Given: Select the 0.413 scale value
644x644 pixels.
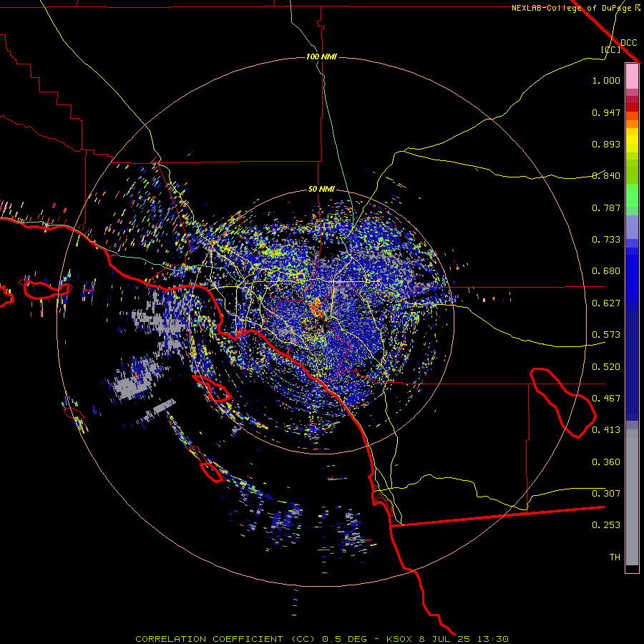Looking at the screenshot, I should (x=606, y=430).
